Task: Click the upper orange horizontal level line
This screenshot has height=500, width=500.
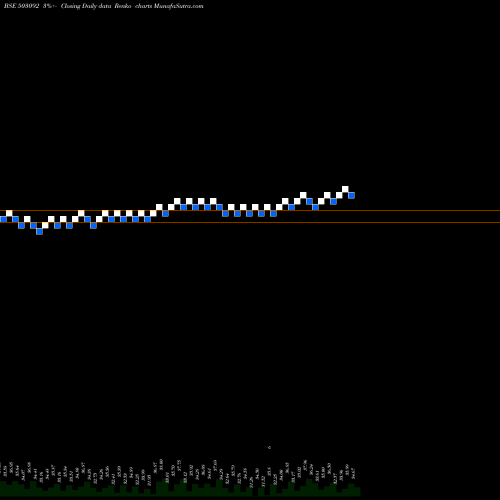Action: pos(250,210)
